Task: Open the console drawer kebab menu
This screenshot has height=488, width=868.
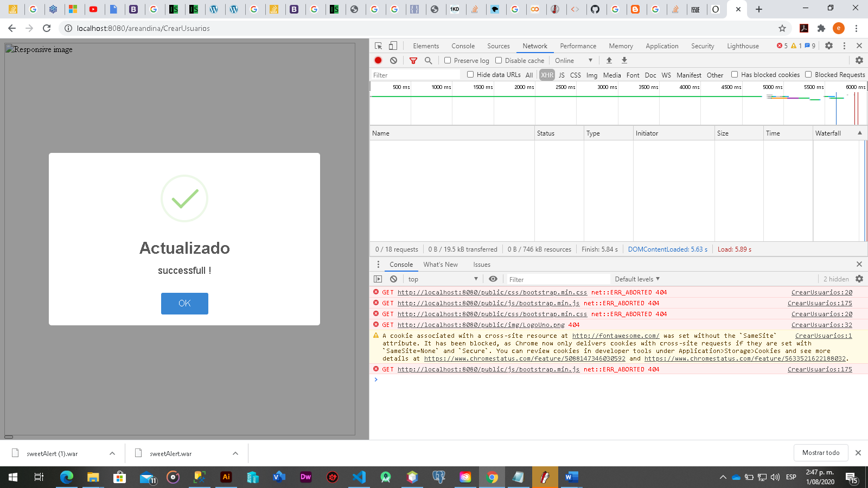Action: [378, 265]
